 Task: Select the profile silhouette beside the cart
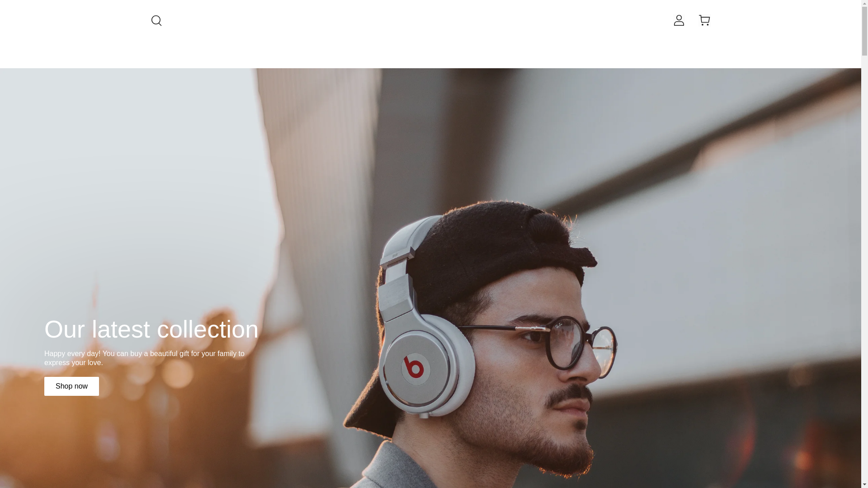tap(679, 20)
